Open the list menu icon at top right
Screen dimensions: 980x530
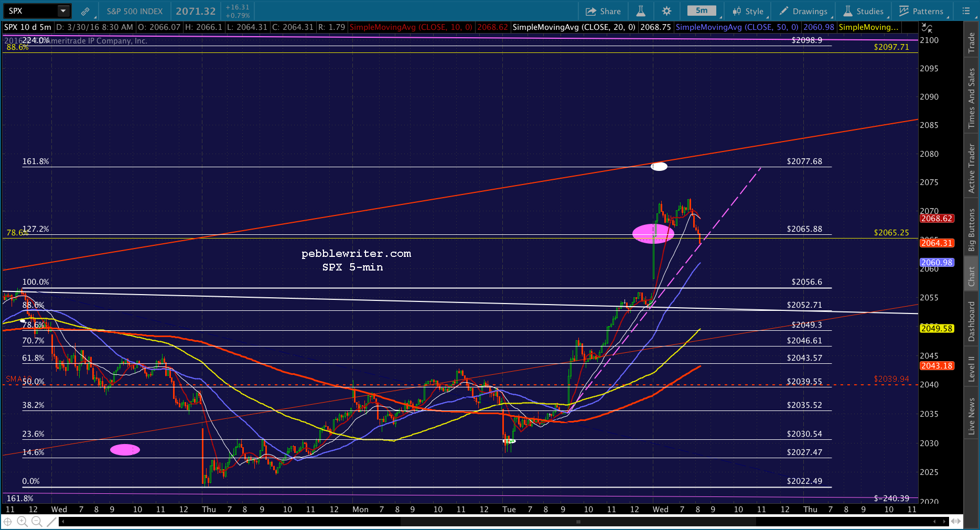pyautogui.click(x=966, y=11)
